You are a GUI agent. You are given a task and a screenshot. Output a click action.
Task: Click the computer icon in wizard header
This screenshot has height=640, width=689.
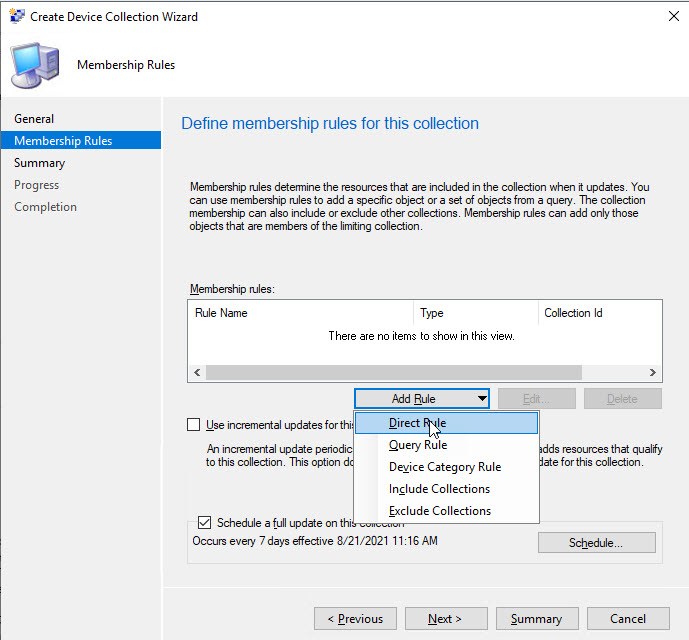34,65
